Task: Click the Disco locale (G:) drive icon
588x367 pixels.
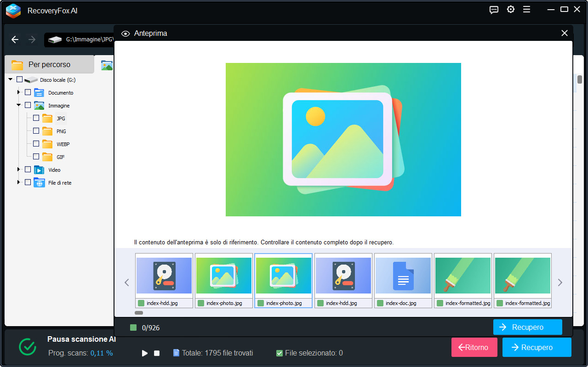Action: click(31, 80)
